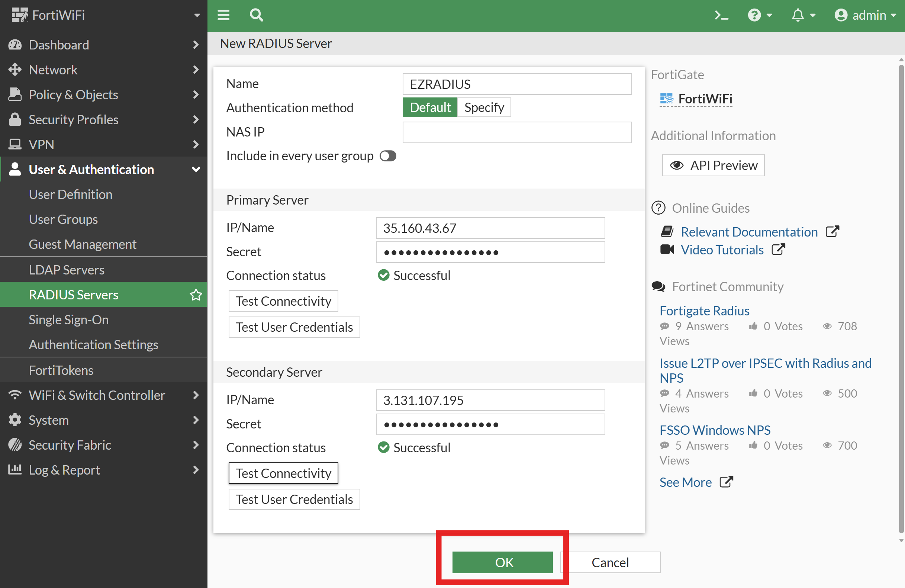Open the Single Sign-On page

point(68,319)
